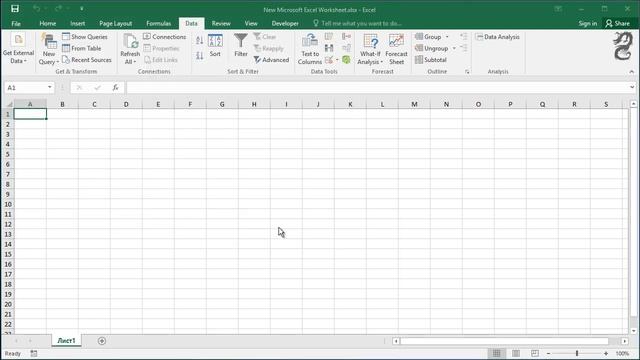Select sheet tab Лист1

(x=66, y=340)
